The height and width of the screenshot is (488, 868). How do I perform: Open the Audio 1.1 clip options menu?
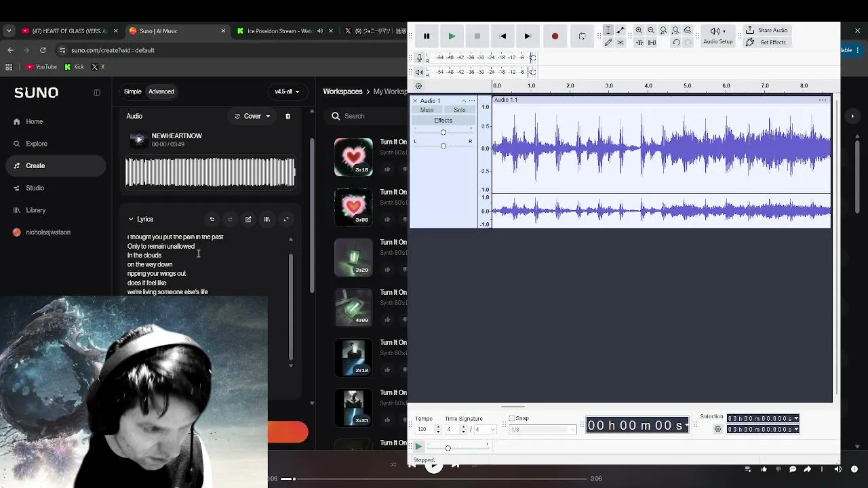coord(823,100)
